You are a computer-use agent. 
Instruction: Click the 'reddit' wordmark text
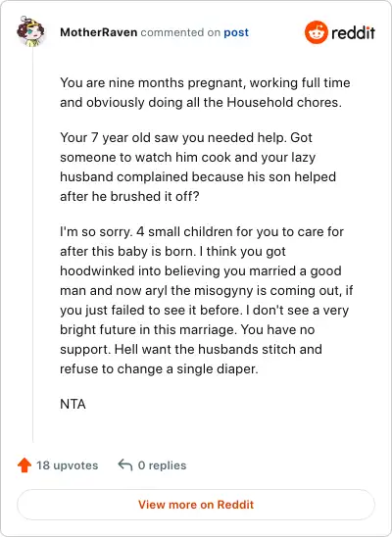pyautogui.click(x=353, y=33)
